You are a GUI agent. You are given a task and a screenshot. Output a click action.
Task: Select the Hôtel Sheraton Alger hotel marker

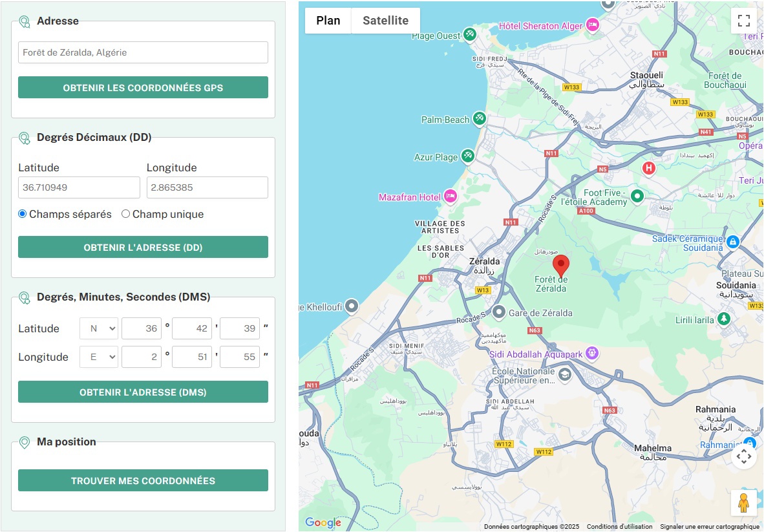pyautogui.click(x=593, y=25)
